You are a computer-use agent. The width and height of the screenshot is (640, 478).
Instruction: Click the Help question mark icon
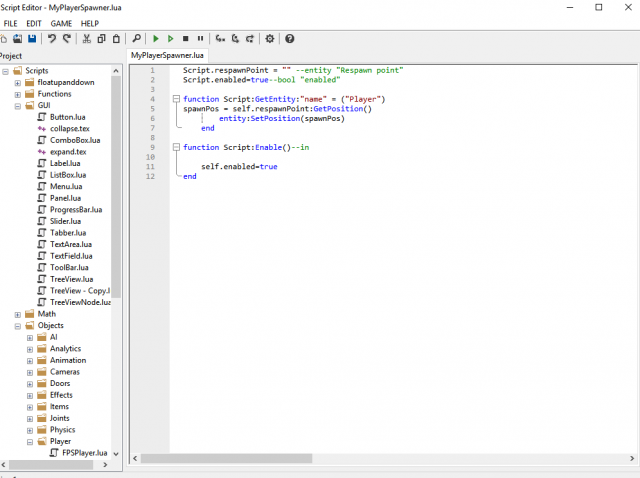[x=290, y=38]
